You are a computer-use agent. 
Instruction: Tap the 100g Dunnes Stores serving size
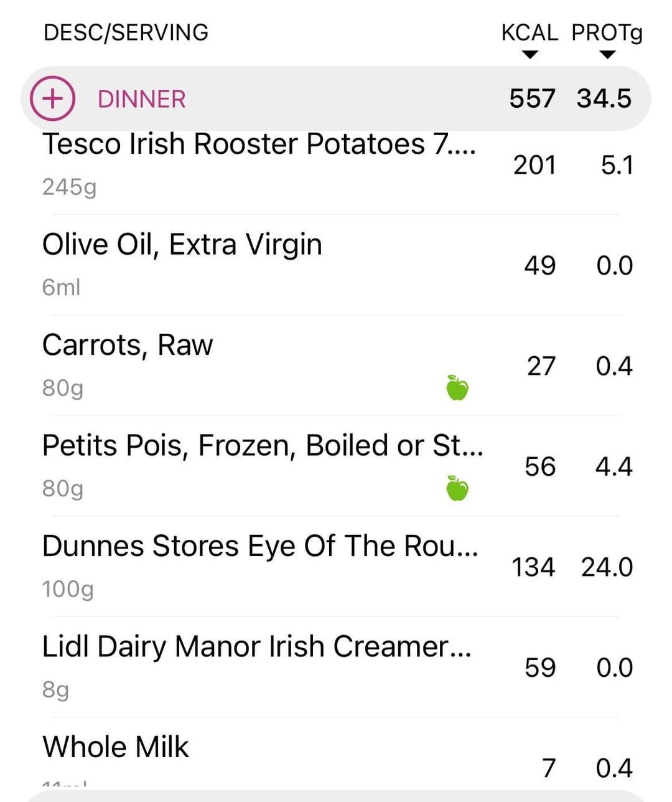pos(68,588)
